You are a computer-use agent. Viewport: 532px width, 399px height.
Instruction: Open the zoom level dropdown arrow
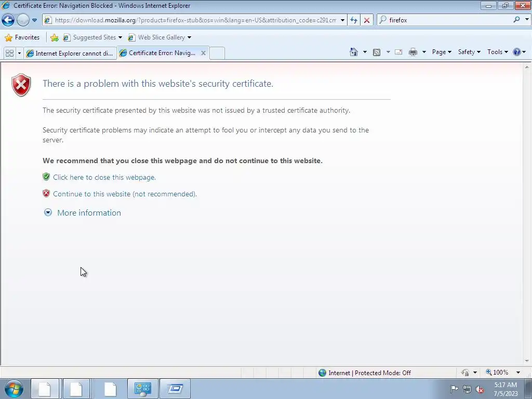coord(518,373)
